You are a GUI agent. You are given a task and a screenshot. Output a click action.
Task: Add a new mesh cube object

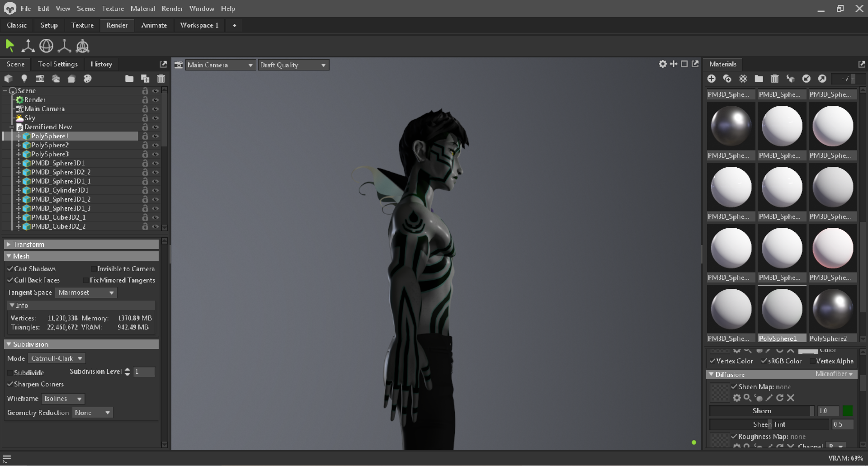(8, 79)
